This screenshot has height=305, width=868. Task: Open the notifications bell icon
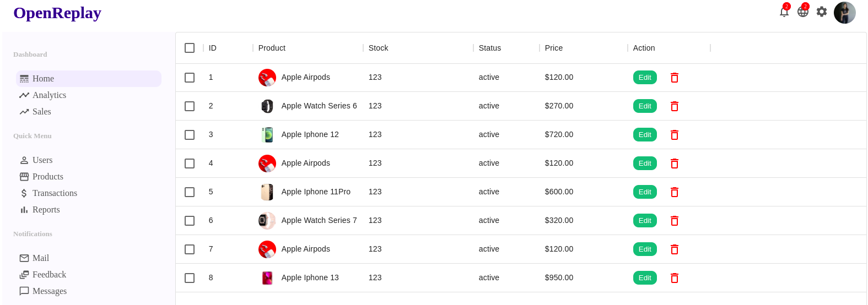[784, 12]
